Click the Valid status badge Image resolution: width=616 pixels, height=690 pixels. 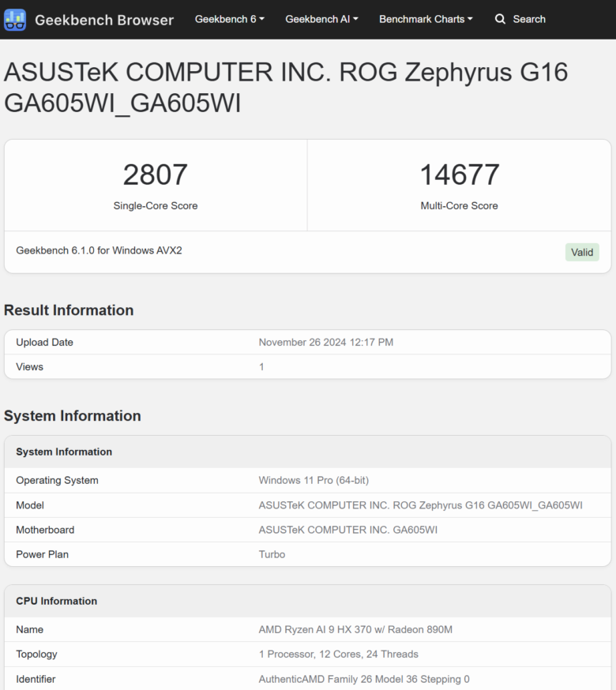tap(582, 252)
